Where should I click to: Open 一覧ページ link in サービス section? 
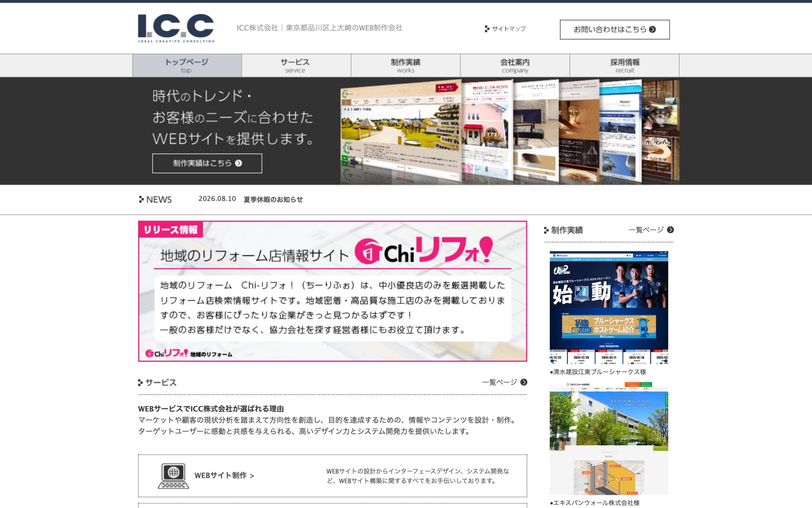point(504,382)
